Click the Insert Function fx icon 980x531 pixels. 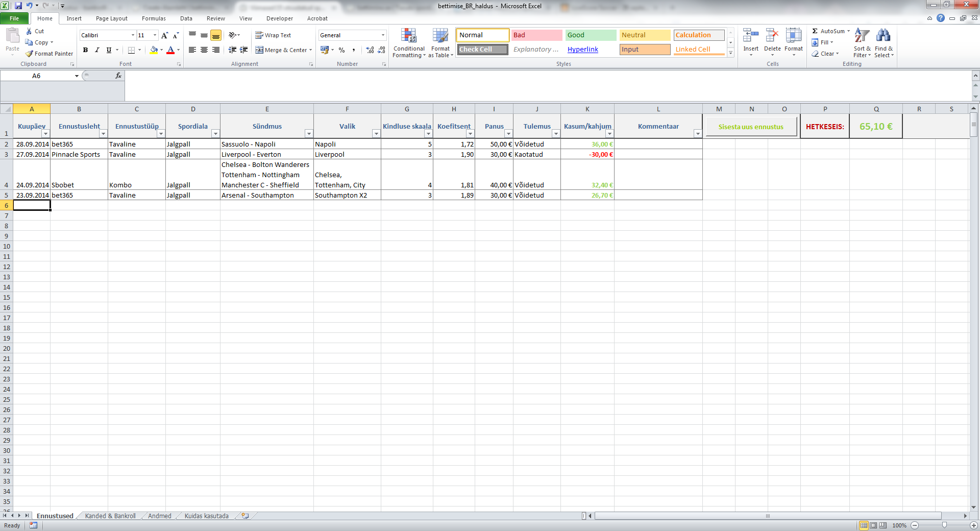coord(118,76)
